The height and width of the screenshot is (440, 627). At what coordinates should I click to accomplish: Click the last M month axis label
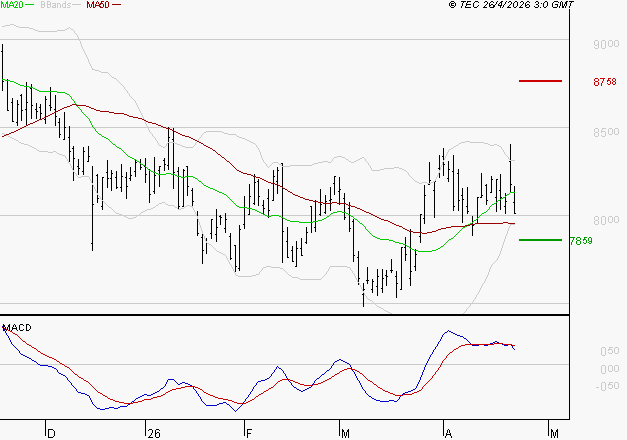pyautogui.click(x=554, y=434)
